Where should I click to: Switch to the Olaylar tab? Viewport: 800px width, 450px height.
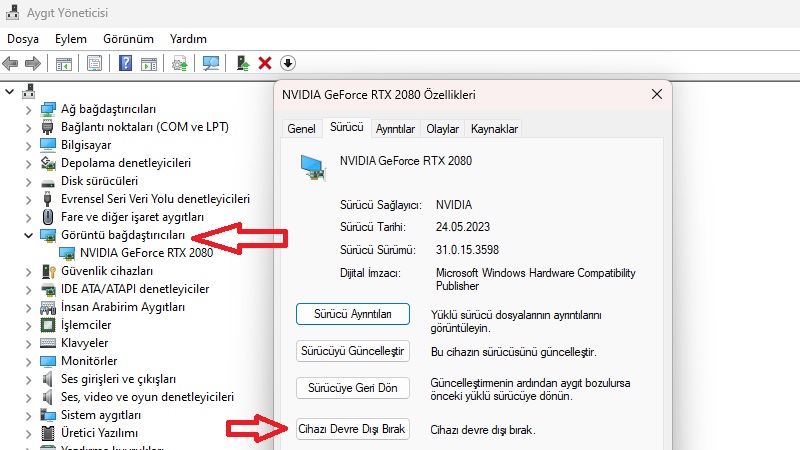pos(442,129)
